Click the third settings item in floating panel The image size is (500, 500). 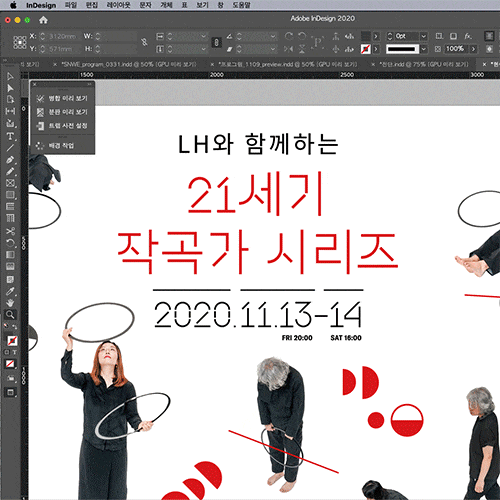[x=63, y=126]
